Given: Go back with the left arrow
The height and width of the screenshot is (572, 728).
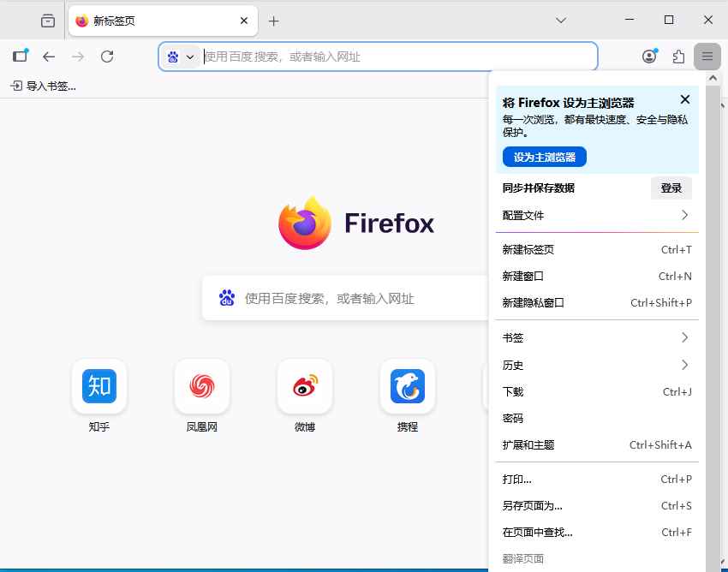Looking at the screenshot, I should pyautogui.click(x=49, y=57).
